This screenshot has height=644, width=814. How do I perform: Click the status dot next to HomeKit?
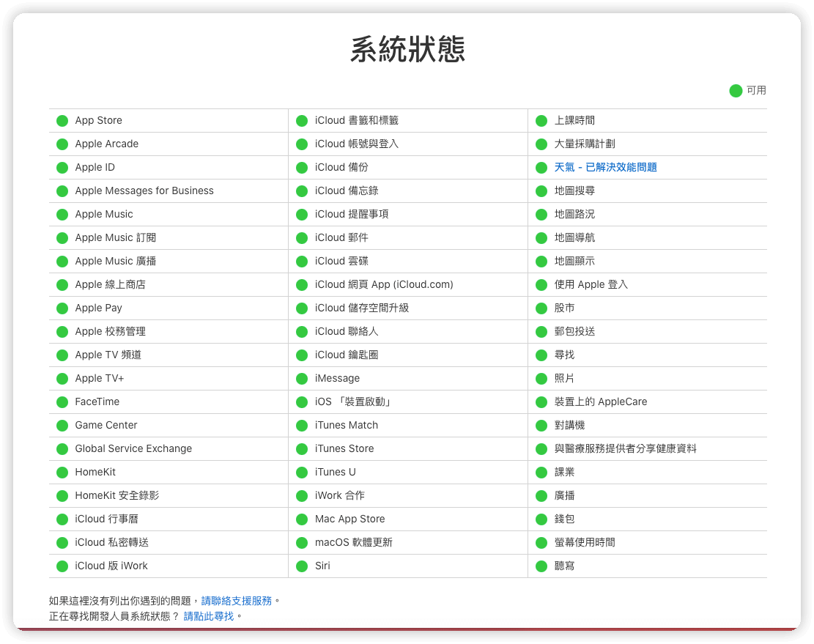coord(62,473)
